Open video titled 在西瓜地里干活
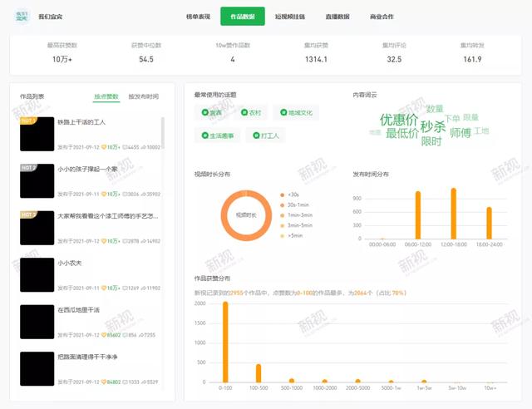The image size is (532, 409). [x=79, y=309]
